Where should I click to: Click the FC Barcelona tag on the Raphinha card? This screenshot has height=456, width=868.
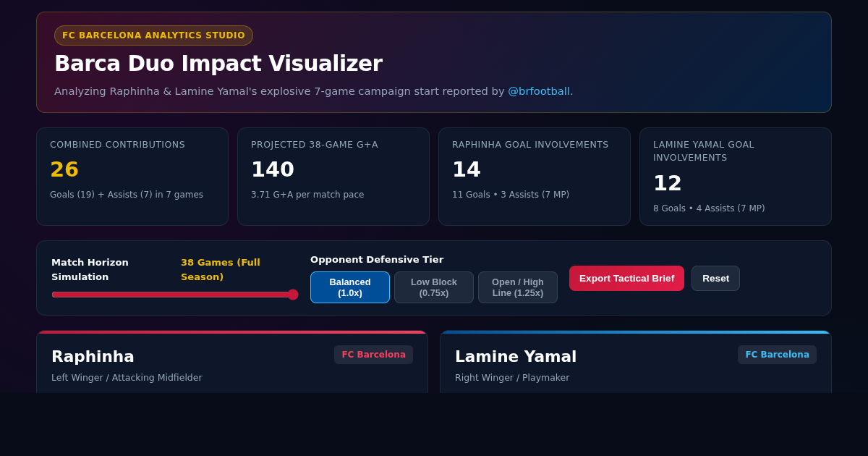(x=373, y=355)
